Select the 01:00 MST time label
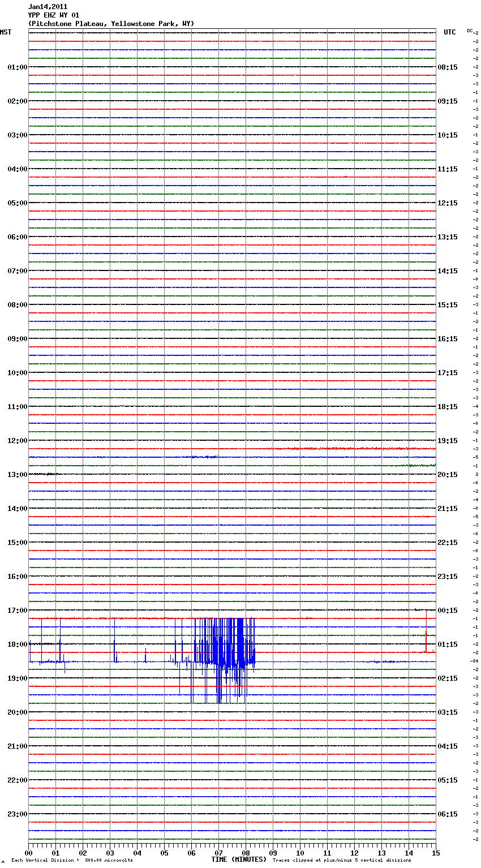 coord(17,67)
